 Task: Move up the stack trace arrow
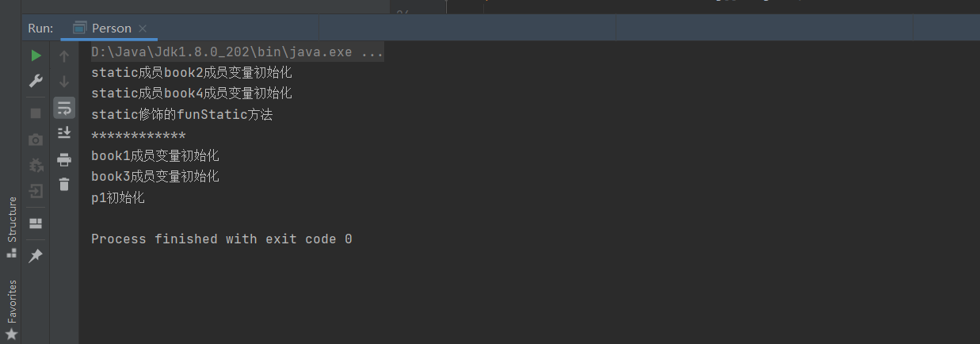point(64,56)
